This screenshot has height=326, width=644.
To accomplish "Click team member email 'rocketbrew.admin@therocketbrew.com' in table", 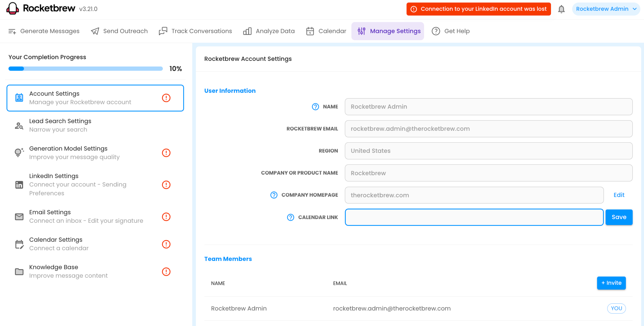I will click(x=392, y=308).
